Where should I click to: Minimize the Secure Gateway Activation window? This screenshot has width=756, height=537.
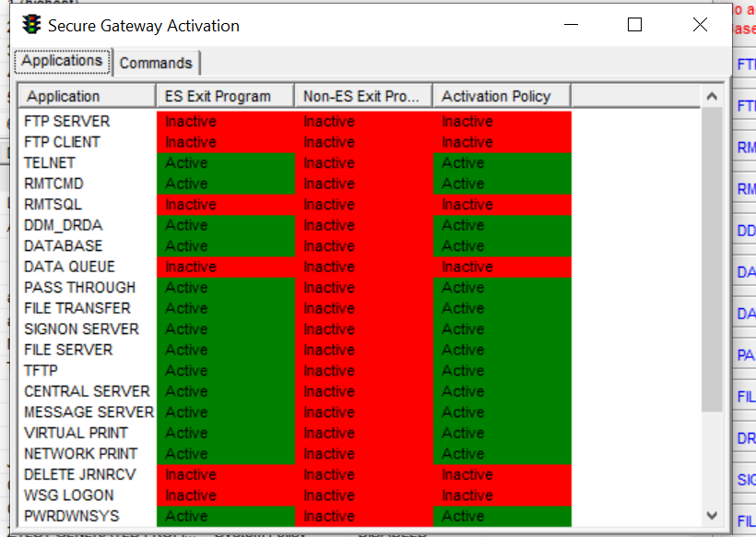point(571,25)
